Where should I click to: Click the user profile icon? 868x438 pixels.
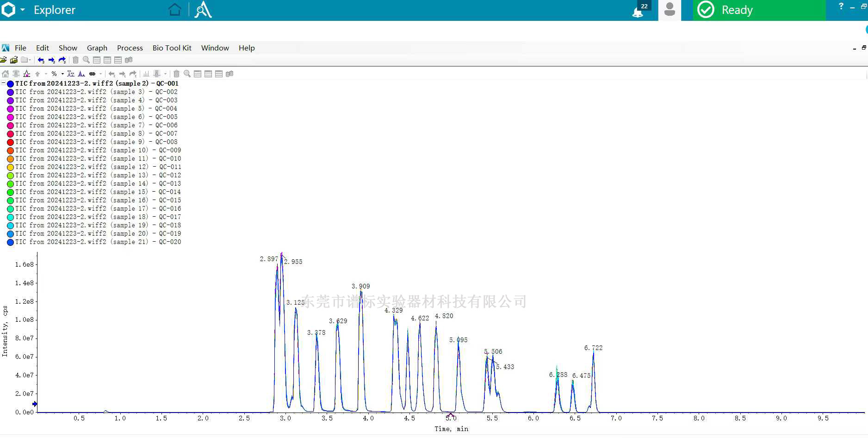coord(669,10)
